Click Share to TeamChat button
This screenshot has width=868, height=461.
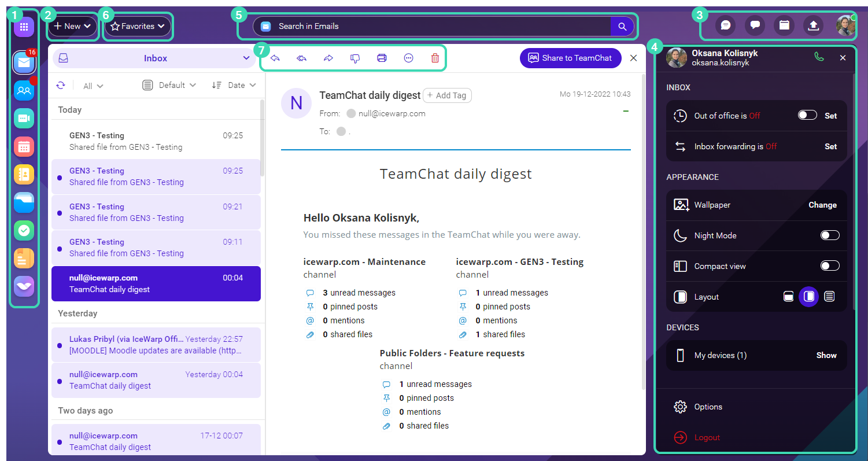pos(571,58)
